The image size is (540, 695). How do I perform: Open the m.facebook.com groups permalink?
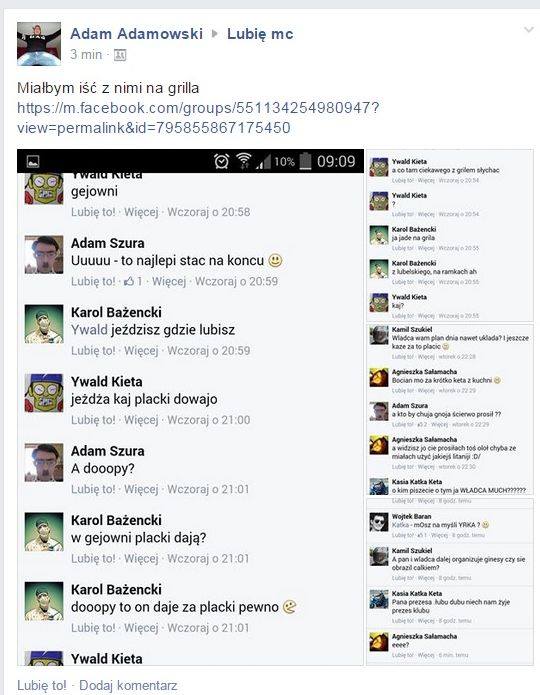click(198, 117)
